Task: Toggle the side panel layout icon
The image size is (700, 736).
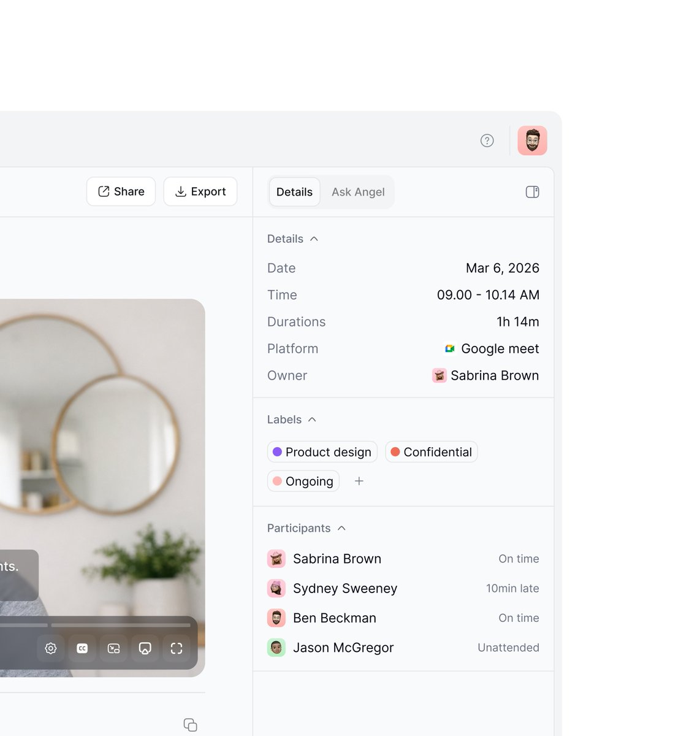Action: point(532,192)
